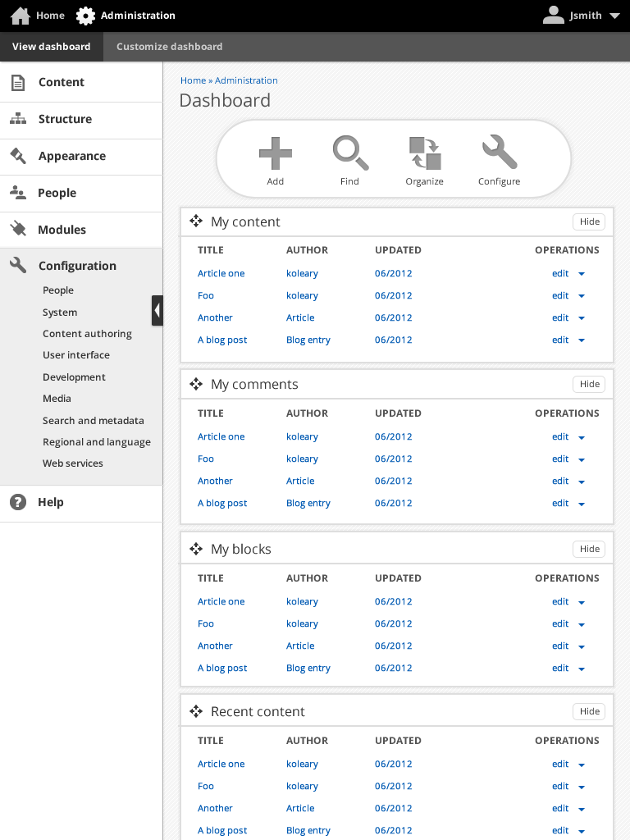Screen dimensions: 630x840
Task: Click the move handle on My blocks
Action: pyautogui.click(x=196, y=549)
